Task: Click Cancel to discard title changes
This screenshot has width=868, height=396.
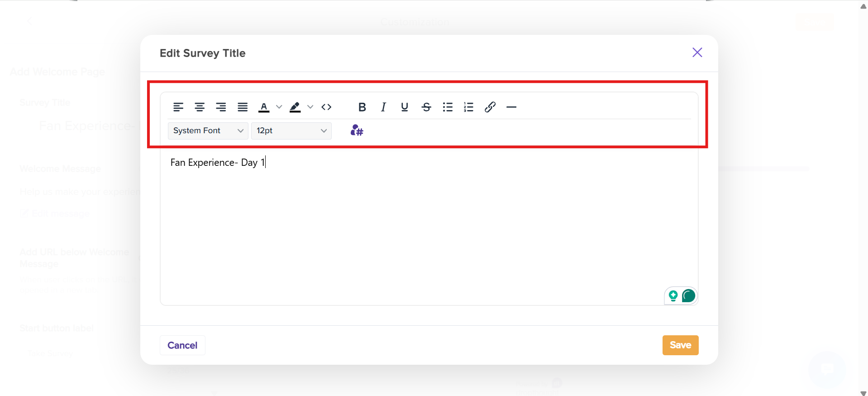Action: click(x=182, y=345)
